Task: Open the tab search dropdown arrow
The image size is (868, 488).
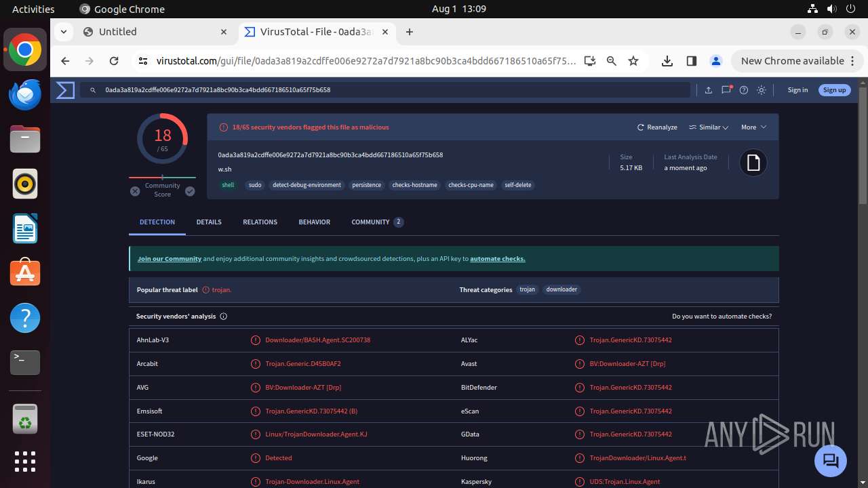Action: (64, 32)
